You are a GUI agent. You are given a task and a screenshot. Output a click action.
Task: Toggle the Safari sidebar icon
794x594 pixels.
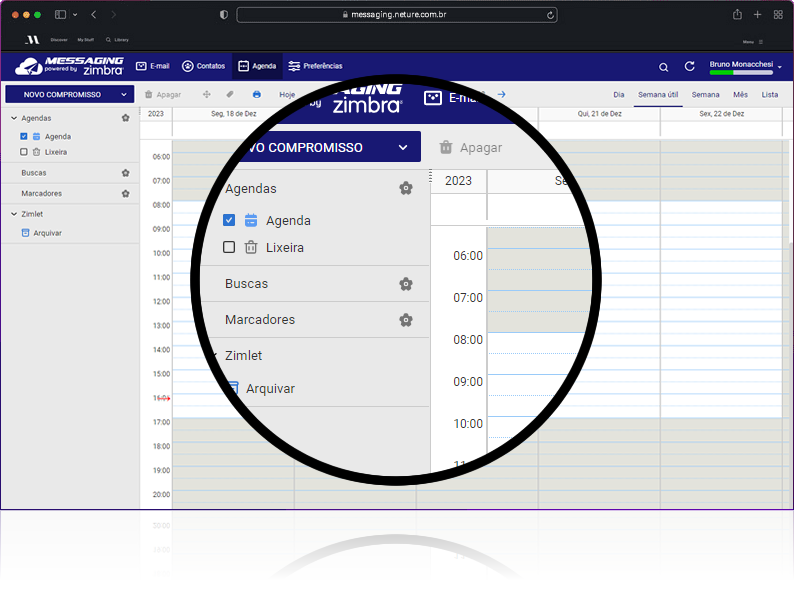pos(60,15)
